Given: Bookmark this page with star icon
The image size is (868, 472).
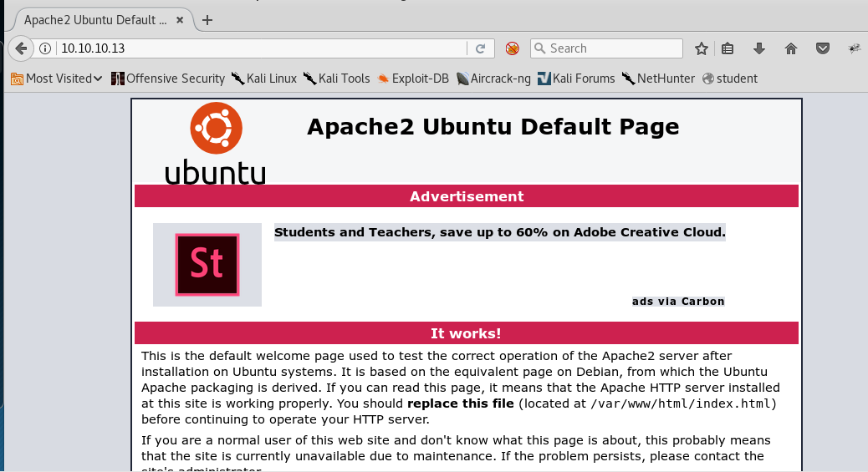Looking at the screenshot, I should (702, 48).
